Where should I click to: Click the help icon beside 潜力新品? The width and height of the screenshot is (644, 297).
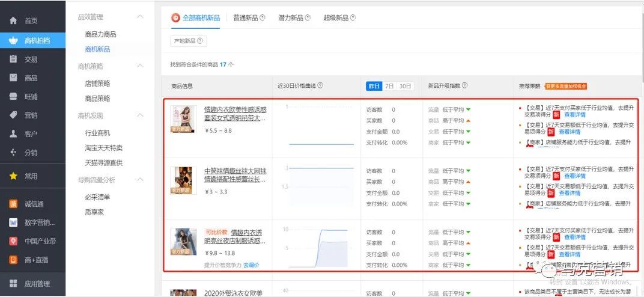(x=308, y=17)
